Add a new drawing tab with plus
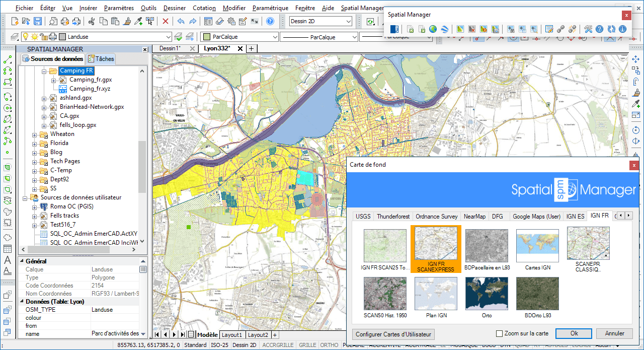Viewport: 644px width, 350px height. pyautogui.click(x=251, y=48)
